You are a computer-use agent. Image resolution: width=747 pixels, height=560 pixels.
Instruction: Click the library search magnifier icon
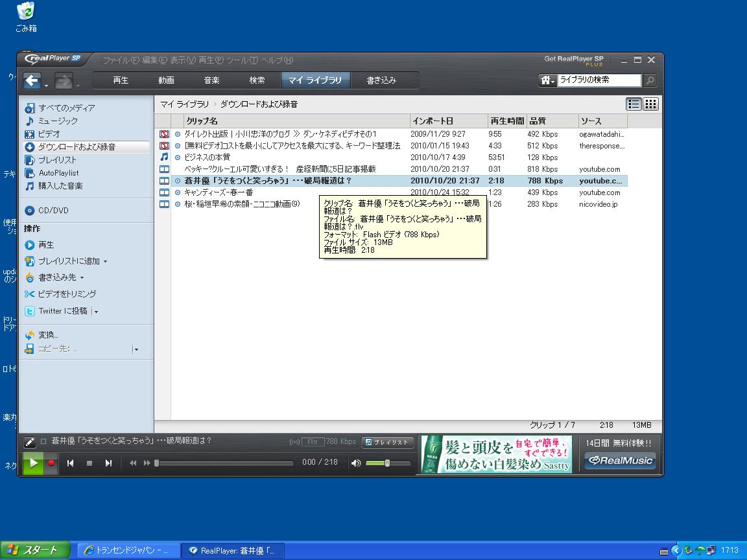click(x=650, y=80)
